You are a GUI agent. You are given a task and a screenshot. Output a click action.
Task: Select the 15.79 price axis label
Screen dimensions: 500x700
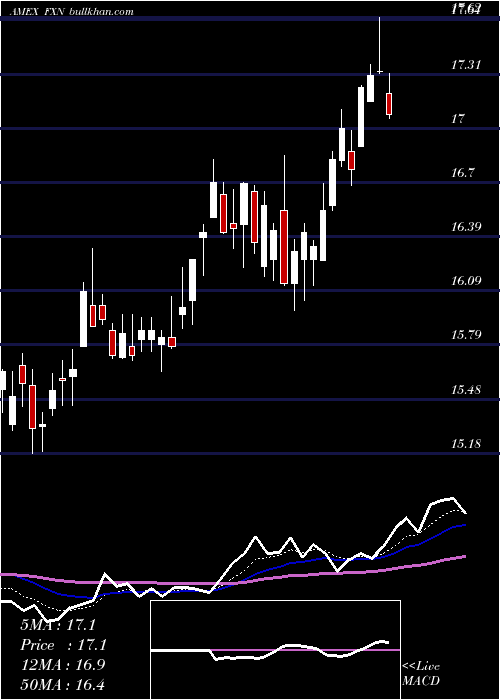466,335
